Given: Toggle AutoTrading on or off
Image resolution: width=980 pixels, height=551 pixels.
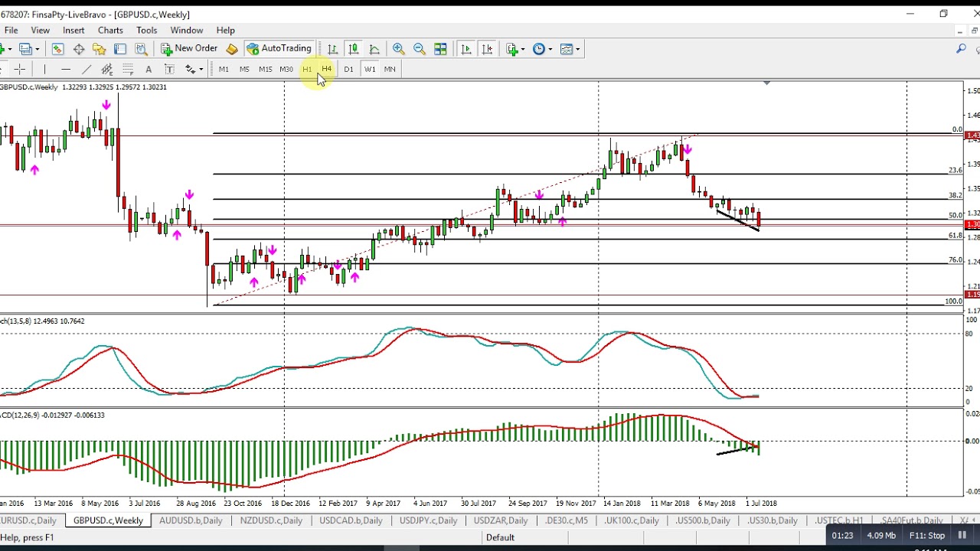Looking at the screenshot, I should click(x=279, y=48).
